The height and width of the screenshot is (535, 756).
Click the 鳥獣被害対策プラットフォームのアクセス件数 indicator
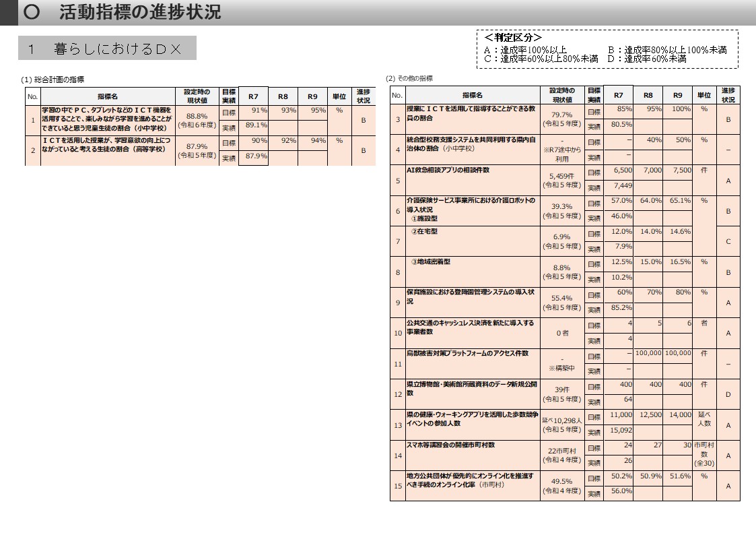(x=467, y=353)
